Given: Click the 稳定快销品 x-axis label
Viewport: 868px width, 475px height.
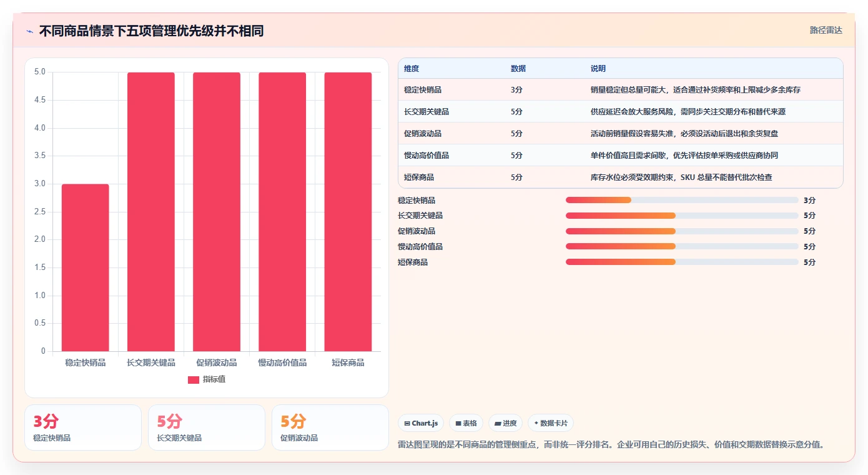Looking at the screenshot, I should pyautogui.click(x=86, y=362).
